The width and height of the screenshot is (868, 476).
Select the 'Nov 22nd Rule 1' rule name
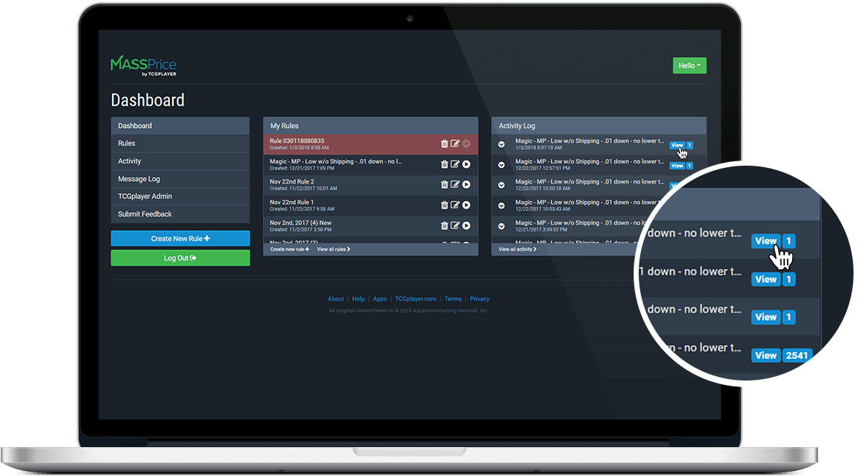click(x=292, y=202)
